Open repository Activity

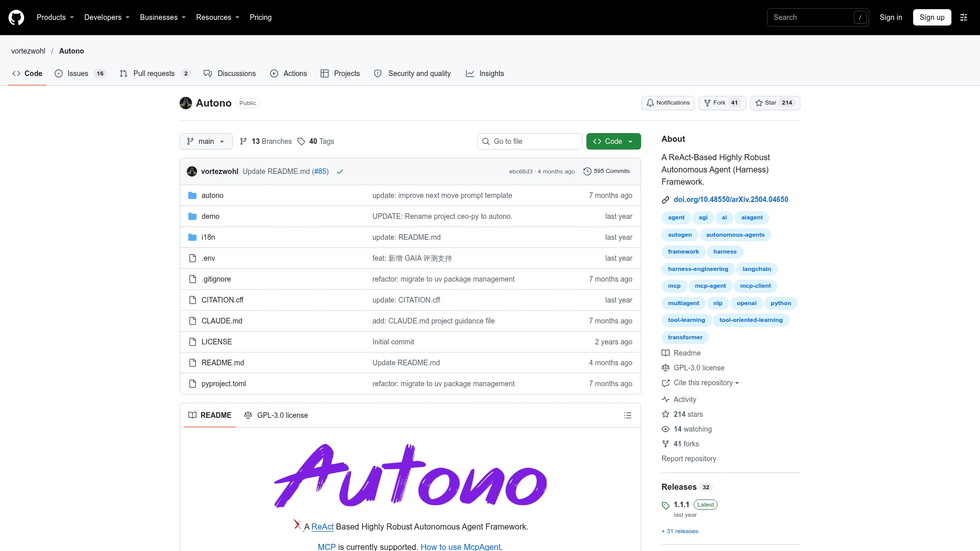tap(679, 399)
